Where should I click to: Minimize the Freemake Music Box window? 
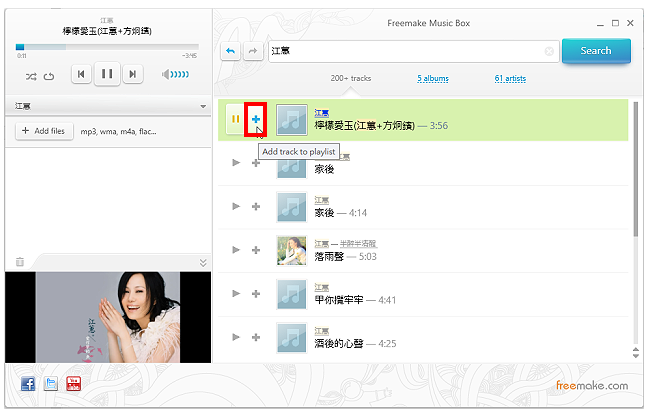click(600, 24)
